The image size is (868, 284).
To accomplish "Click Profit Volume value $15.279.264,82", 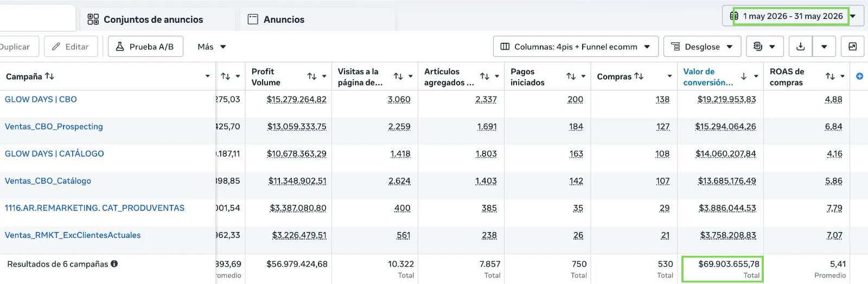I will tap(297, 99).
